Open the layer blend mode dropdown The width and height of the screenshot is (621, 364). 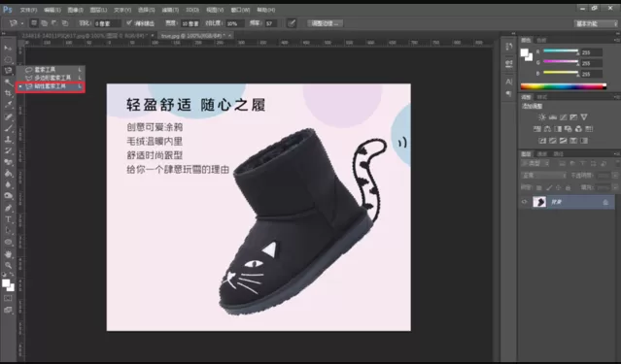pyautogui.click(x=543, y=176)
